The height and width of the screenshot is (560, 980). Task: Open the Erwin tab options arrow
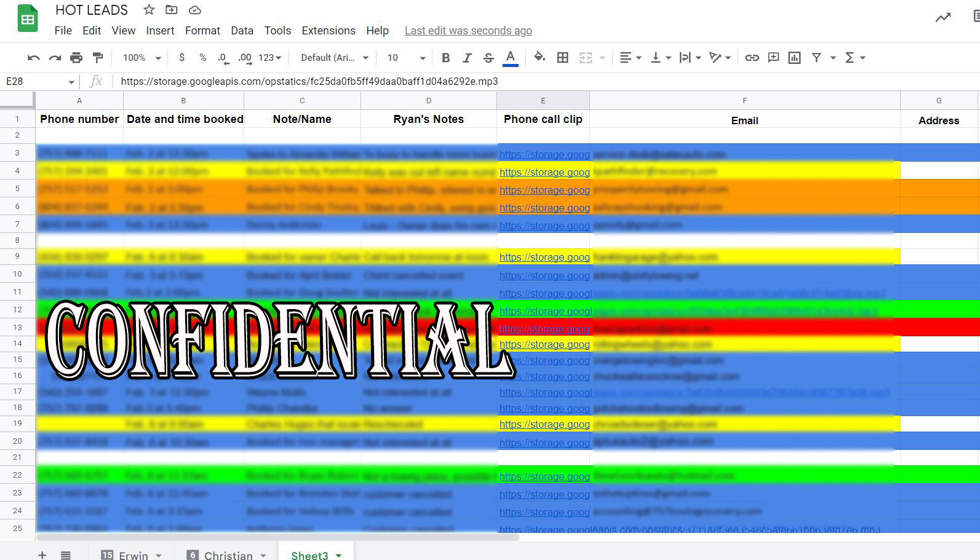pos(158,556)
